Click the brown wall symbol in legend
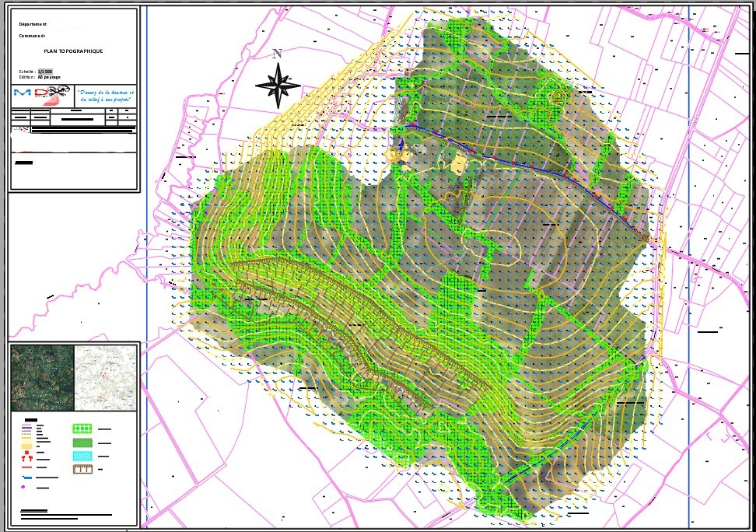The height and width of the screenshot is (532, 756). coord(83,469)
